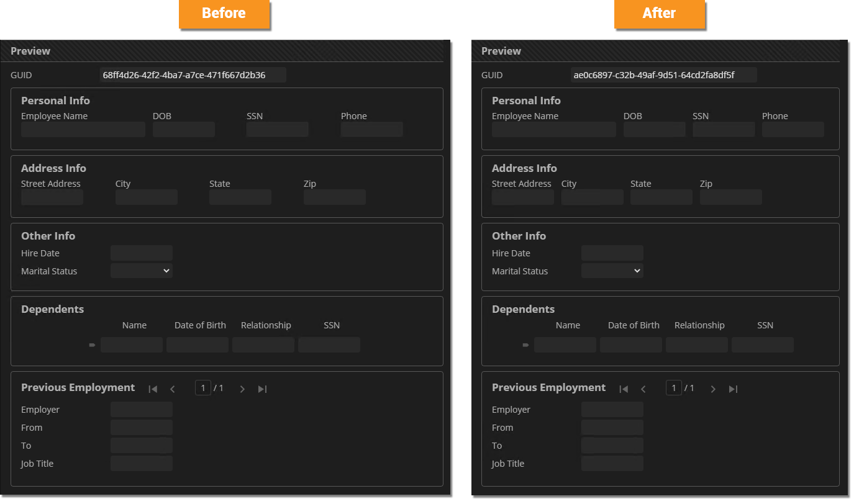
Task: Click the orange Before label
Action: (x=224, y=14)
